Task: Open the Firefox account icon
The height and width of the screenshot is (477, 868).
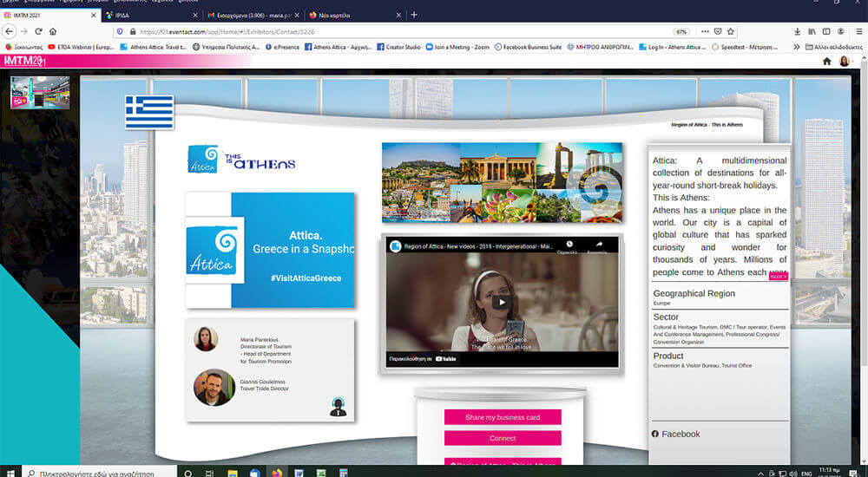Action: (x=841, y=31)
